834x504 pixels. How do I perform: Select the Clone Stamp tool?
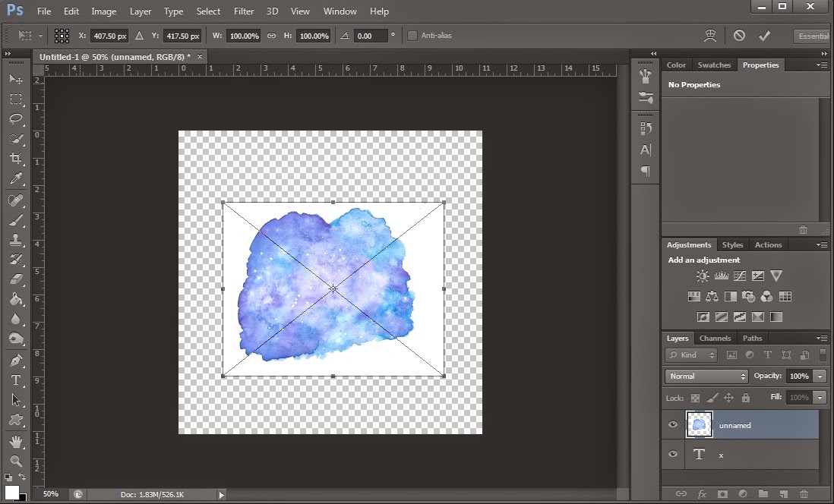click(x=16, y=239)
